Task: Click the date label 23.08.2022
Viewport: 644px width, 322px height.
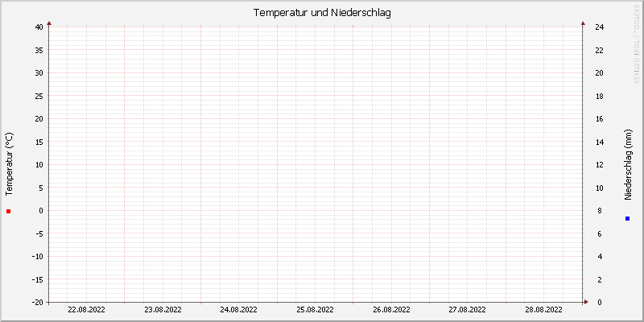Action: [163, 310]
